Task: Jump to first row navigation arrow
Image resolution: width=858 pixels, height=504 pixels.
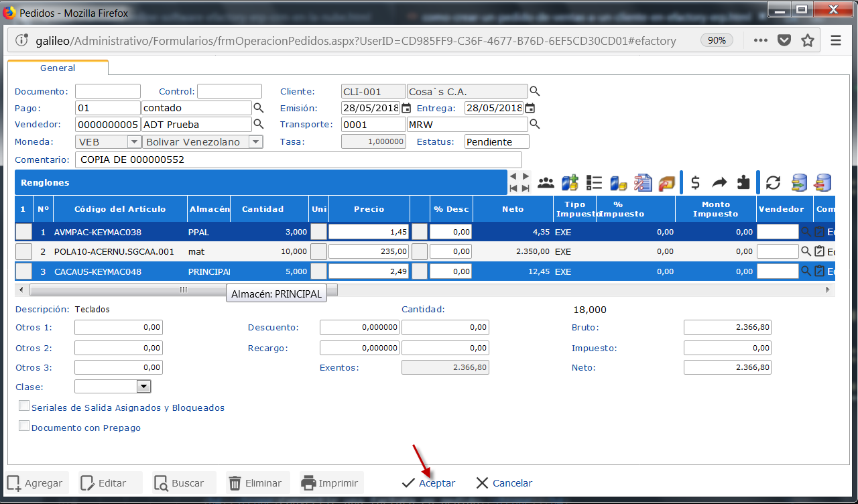Action: 514,188
